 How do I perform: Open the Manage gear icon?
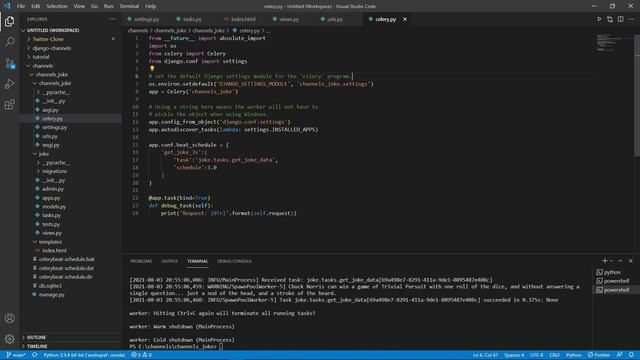pyautogui.click(x=9, y=338)
